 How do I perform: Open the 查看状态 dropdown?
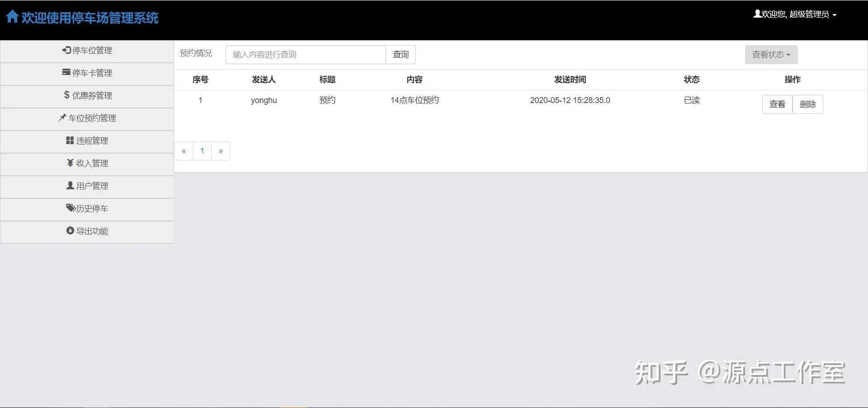pyautogui.click(x=771, y=55)
